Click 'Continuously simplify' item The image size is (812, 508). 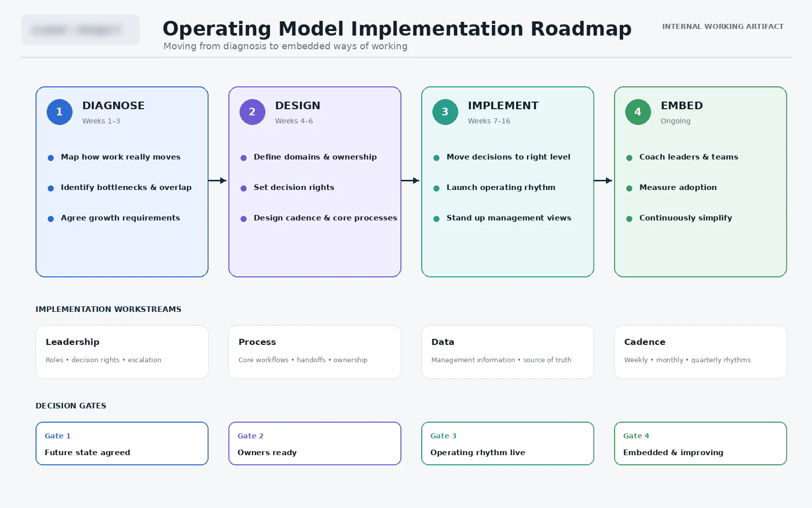pos(686,218)
